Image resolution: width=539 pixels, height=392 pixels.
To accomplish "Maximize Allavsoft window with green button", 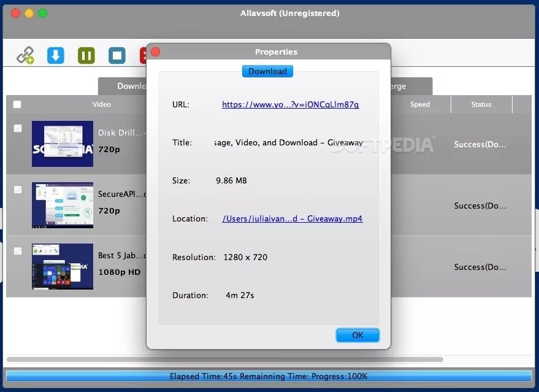I will click(x=43, y=13).
